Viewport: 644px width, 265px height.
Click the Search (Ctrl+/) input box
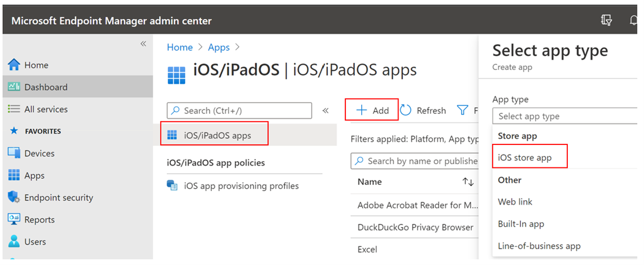[240, 111]
